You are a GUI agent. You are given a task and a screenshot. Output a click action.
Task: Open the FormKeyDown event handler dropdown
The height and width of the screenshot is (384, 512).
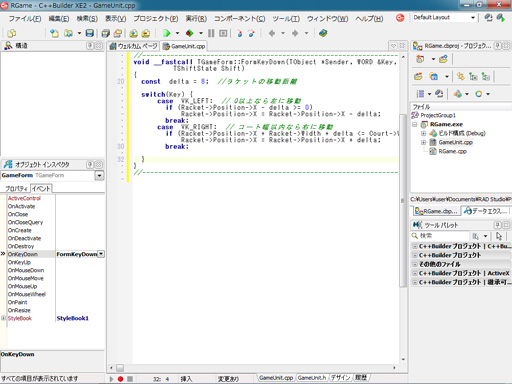pyautogui.click(x=101, y=254)
